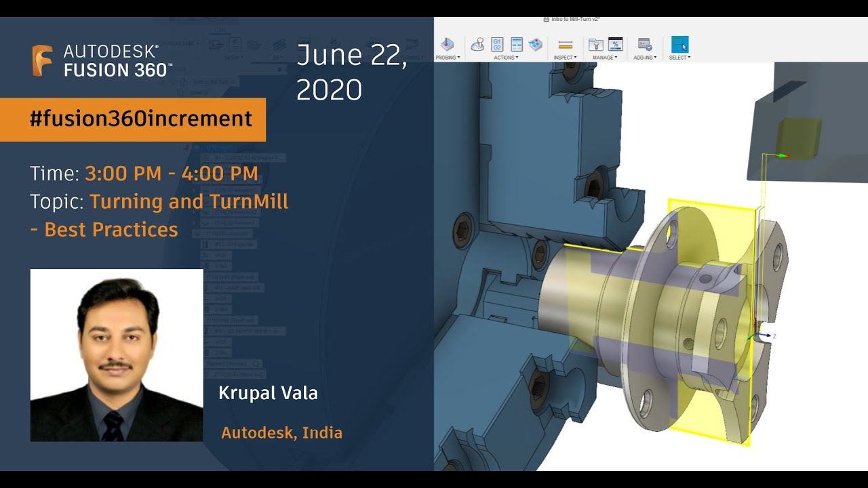Expand the PROBING dropdown
This screenshot has width=868, height=488.
tap(448, 58)
